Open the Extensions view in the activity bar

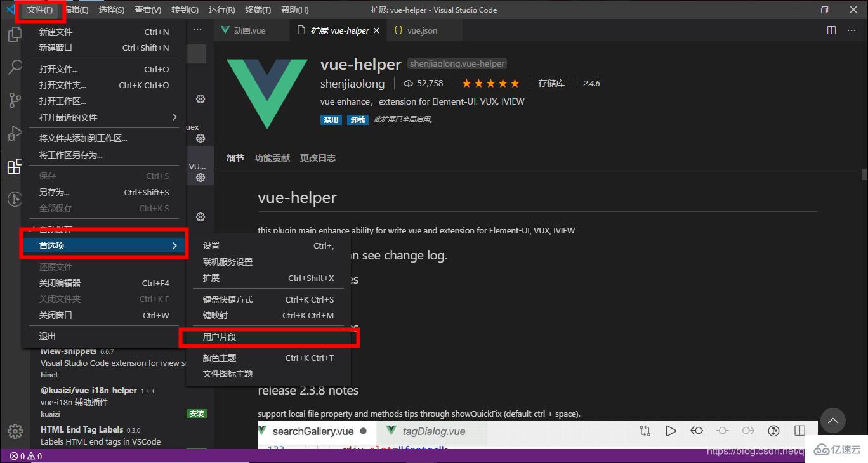point(15,167)
